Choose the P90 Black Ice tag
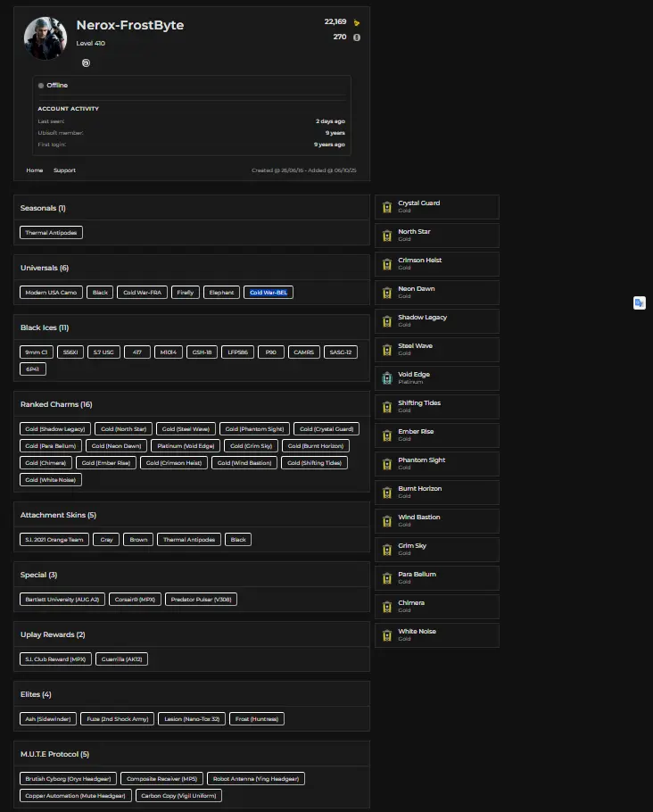This screenshot has width=653, height=812. coord(269,352)
